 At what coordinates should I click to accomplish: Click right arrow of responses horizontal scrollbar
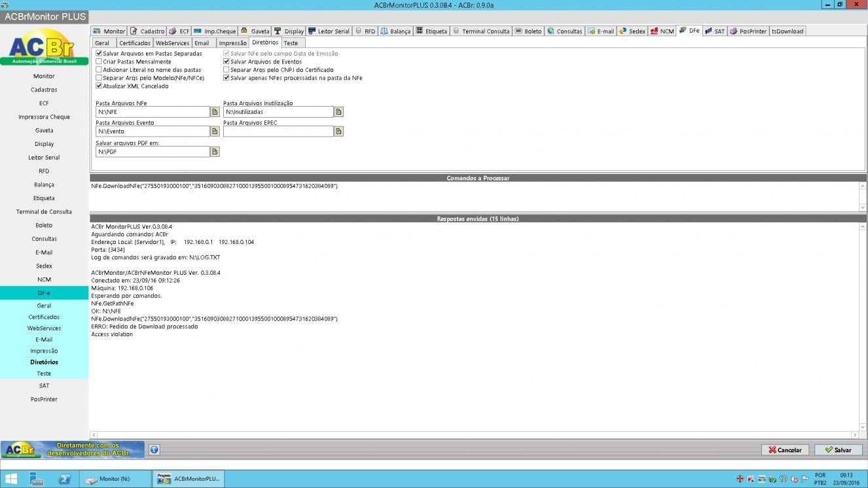tap(855, 435)
